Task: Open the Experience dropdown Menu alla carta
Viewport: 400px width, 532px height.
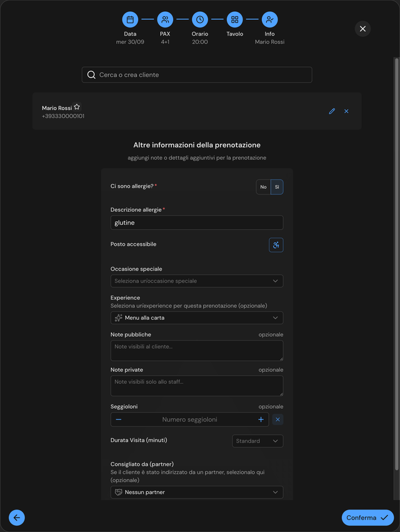Action: (197, 318)
